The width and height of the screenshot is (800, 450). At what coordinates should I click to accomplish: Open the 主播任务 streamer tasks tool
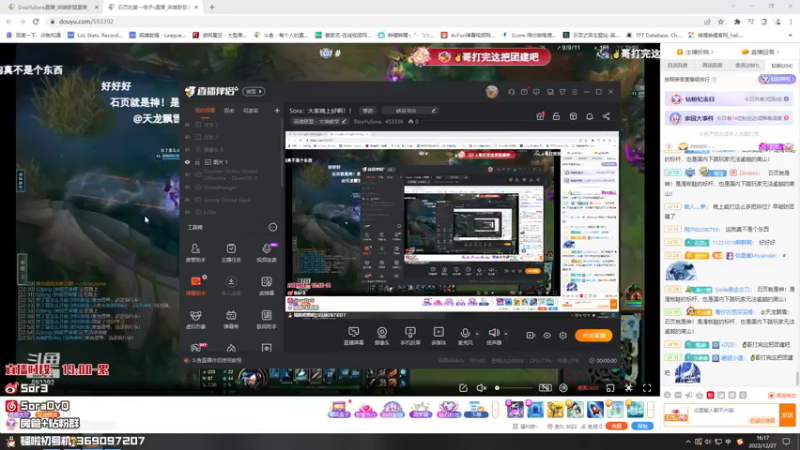(x=231, y=253)
